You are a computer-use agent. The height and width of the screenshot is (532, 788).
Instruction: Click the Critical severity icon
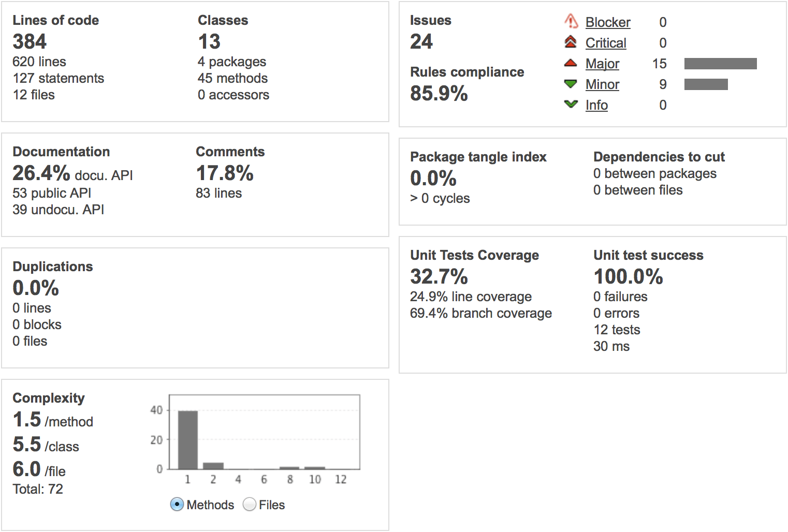(571, 42)
